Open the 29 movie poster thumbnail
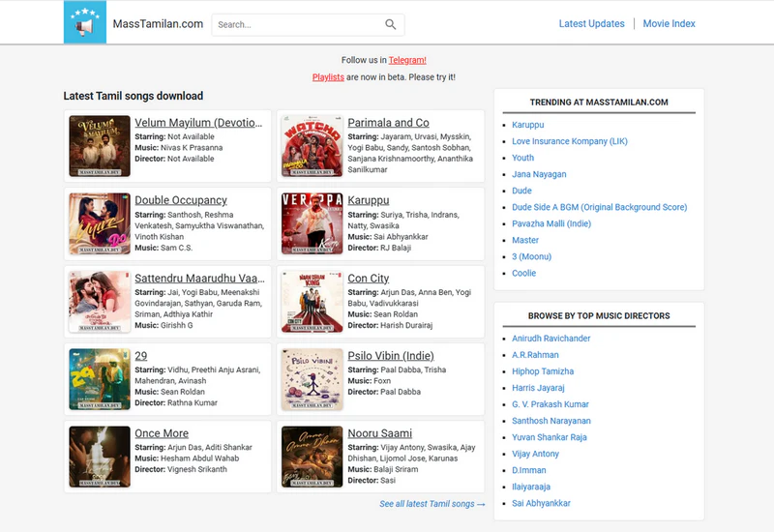The width and height of the screenshot is (774, 532). pos(100,379)
